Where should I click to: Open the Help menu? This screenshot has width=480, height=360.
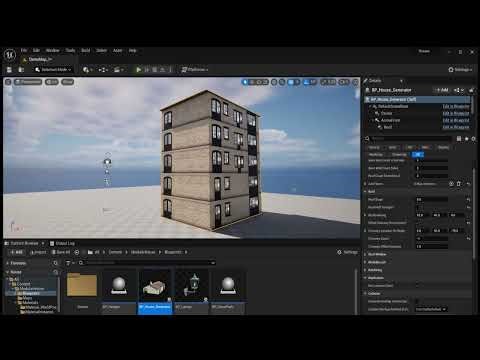pyautogui.click(x=132, y=50)
